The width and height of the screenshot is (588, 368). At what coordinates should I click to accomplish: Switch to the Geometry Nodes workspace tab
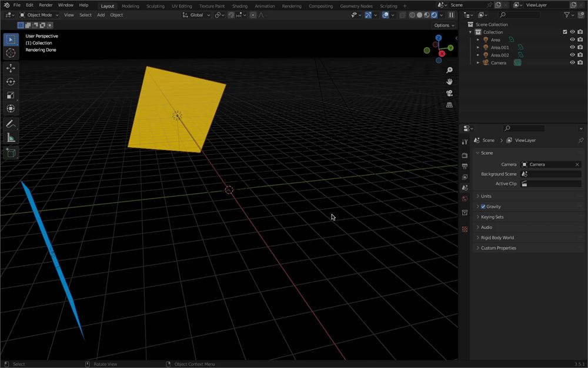(356, 6)
